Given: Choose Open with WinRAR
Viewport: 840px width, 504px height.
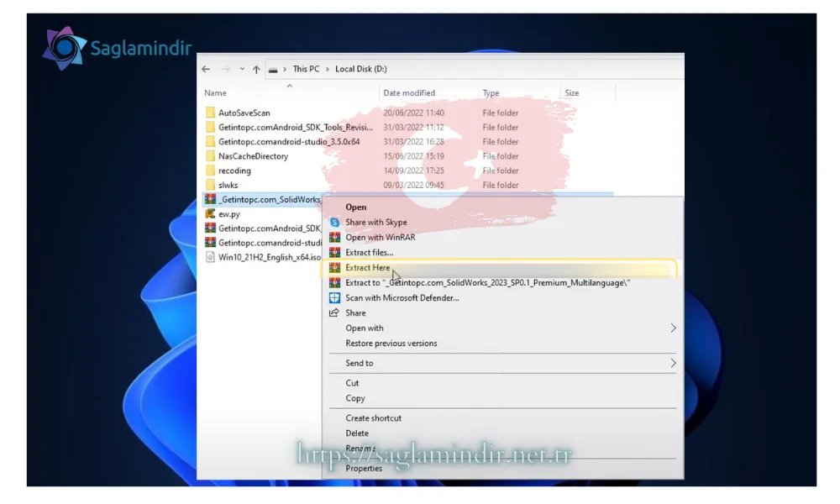Looking at the screenshot, I should (x=380, y=237).
